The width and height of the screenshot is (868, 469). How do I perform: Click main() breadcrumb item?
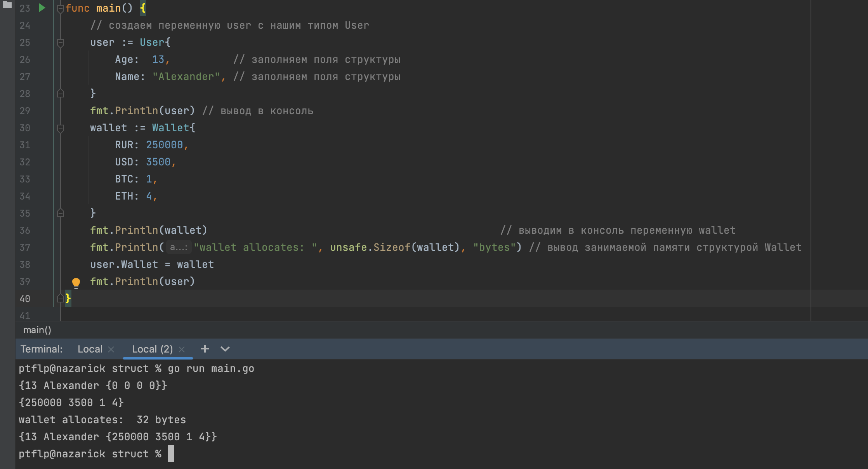click(x=37, y=330)
